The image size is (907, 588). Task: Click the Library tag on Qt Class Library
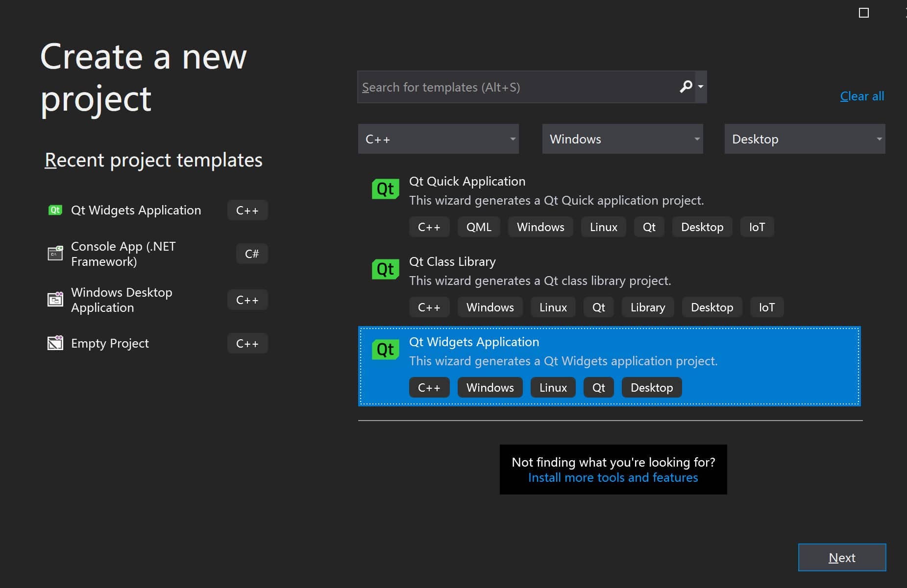648,307
